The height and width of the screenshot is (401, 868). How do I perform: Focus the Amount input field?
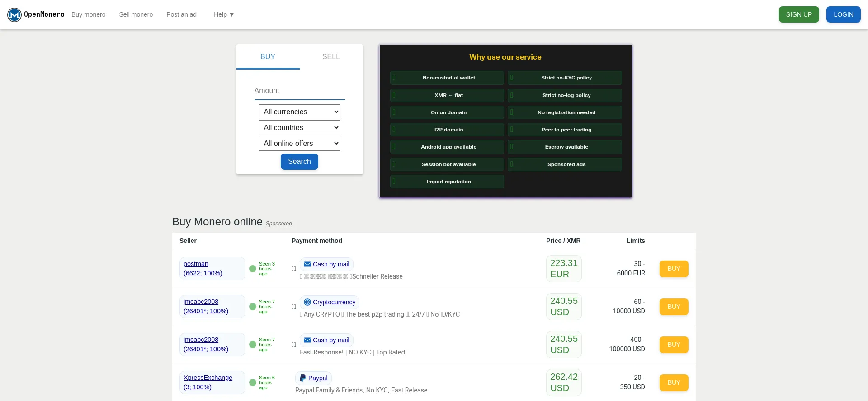coord(300,91)
